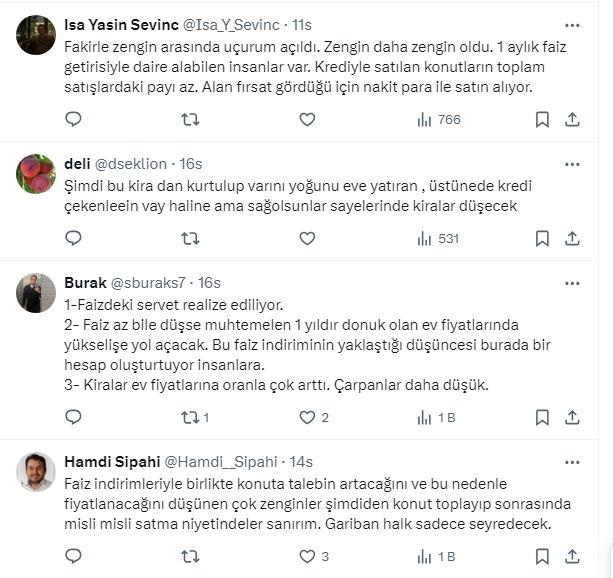Screen dimensions: 613x578
Task: Open more options on deli's tweet
Action: (572, 162)
